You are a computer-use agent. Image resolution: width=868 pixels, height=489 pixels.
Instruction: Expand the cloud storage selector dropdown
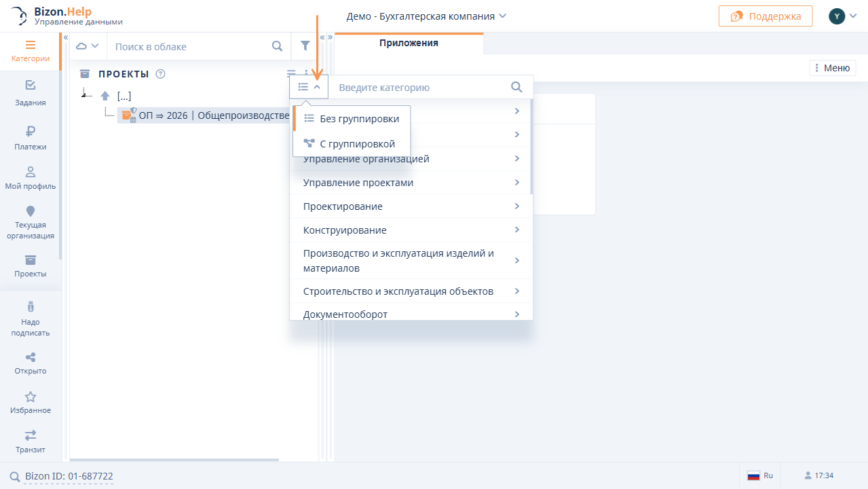coord(88,46)
